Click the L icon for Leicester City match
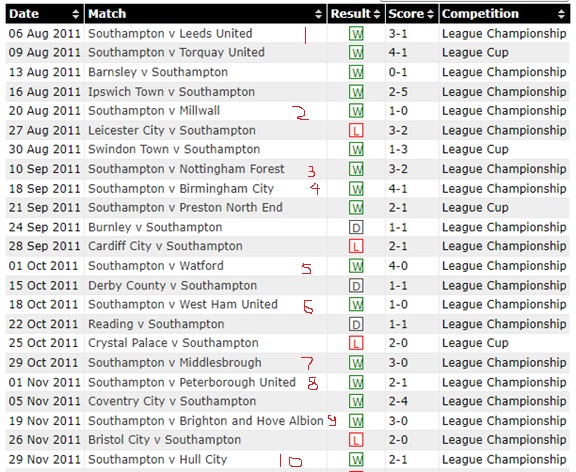Screen dimensions: 576x472 356,130
